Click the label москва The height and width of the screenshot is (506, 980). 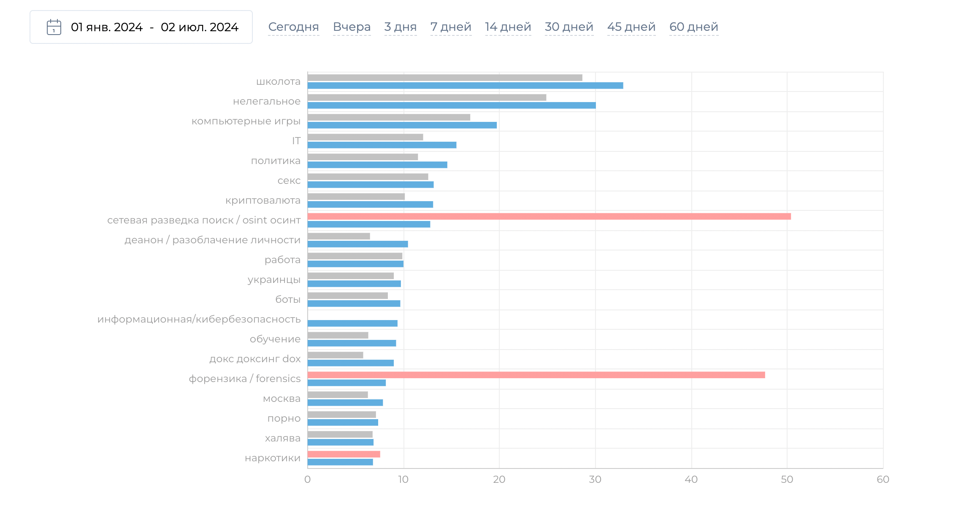tap(282, 398)
